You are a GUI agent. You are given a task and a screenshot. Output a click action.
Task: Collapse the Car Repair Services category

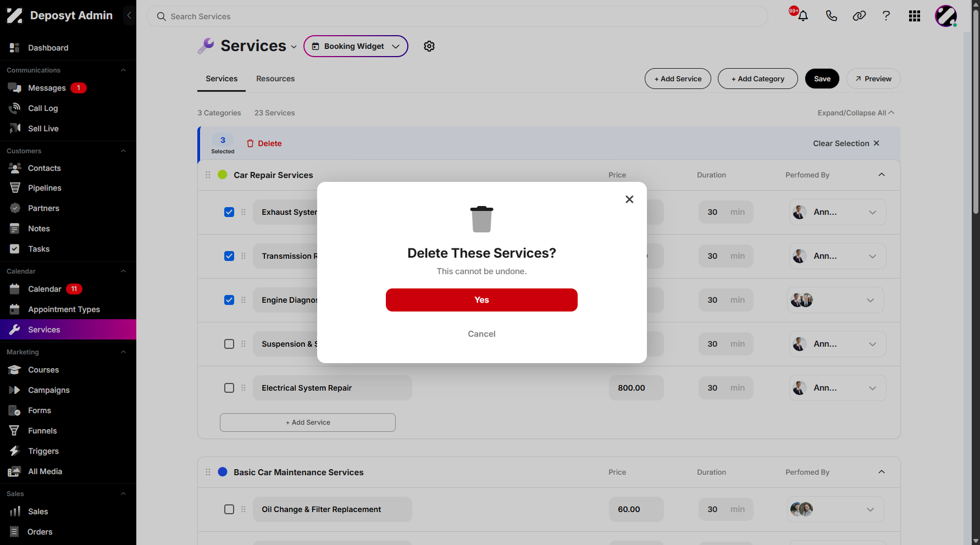882,175
